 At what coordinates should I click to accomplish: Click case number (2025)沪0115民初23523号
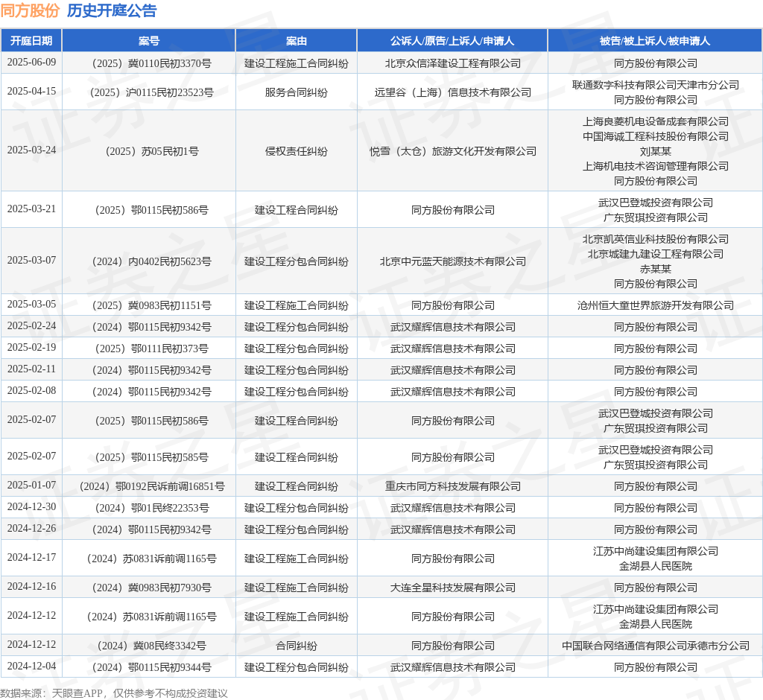pyautogui.click(x=152, y=92)
